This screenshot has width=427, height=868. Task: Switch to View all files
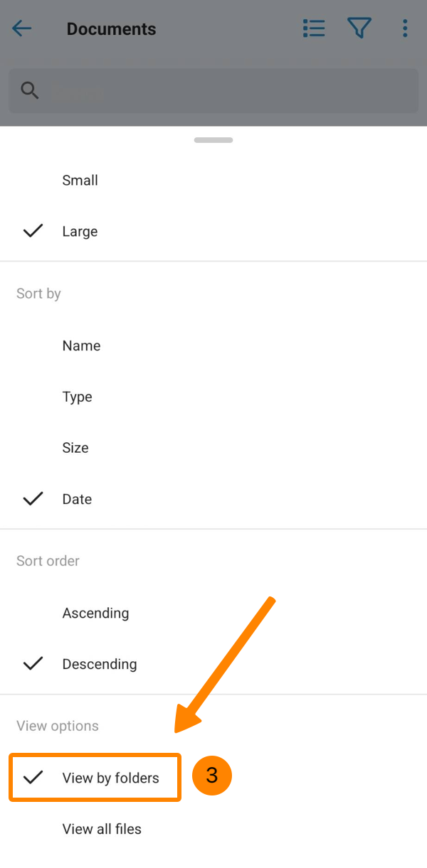coord(102,829)
